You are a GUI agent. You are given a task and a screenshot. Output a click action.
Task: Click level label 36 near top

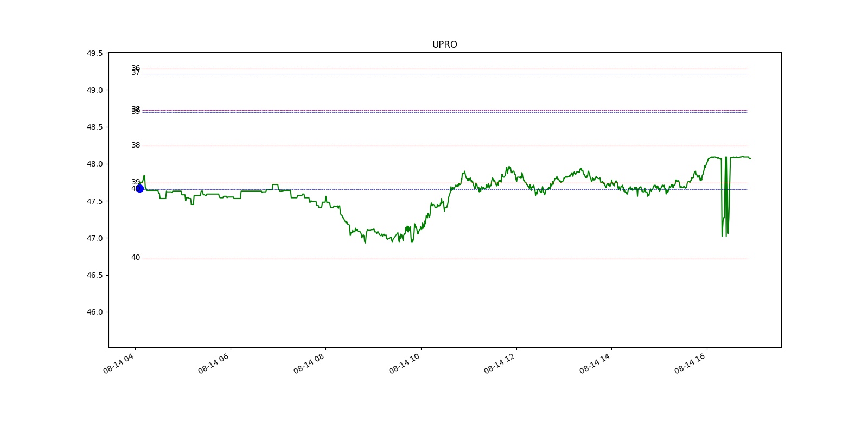(136, 68)
